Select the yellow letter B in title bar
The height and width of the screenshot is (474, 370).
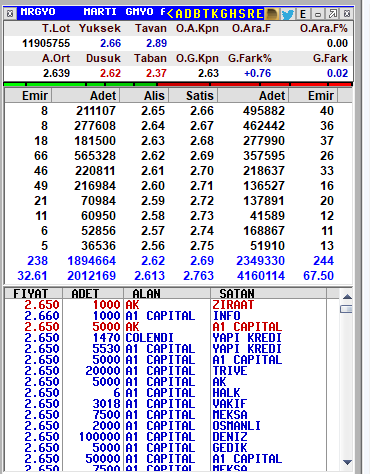click(x=197, y=14)
